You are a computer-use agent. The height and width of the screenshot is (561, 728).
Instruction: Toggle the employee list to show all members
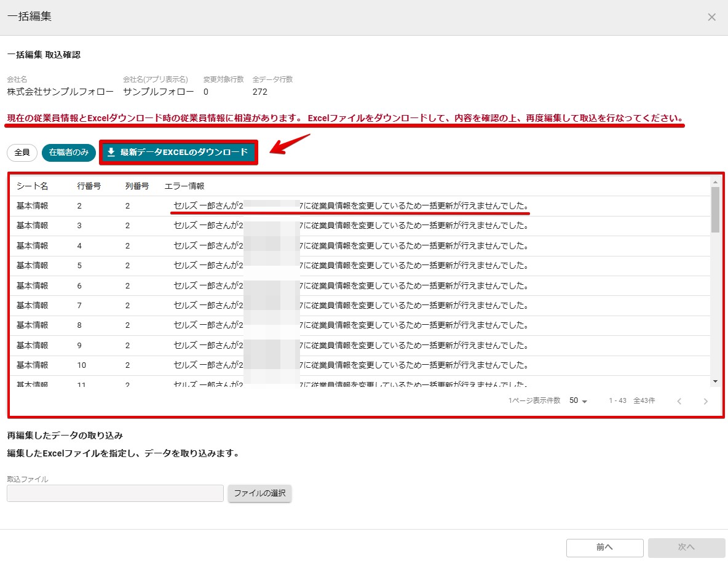pos(22,153)
